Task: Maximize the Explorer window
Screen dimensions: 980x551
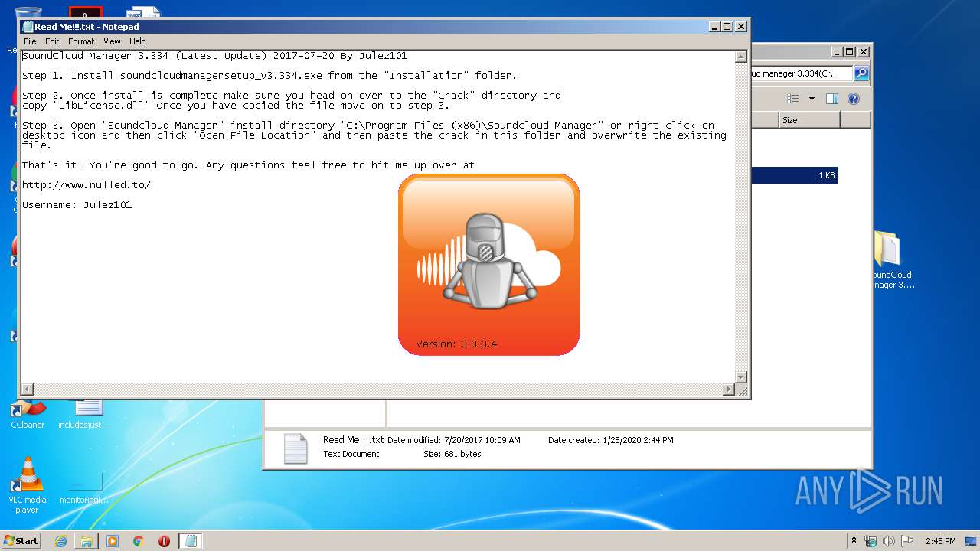Action: [849, 52]
